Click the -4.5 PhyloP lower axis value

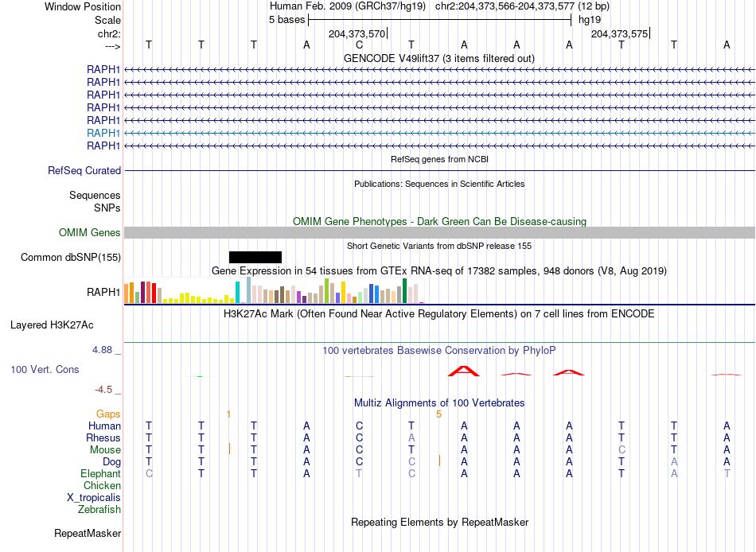[103, 390]
